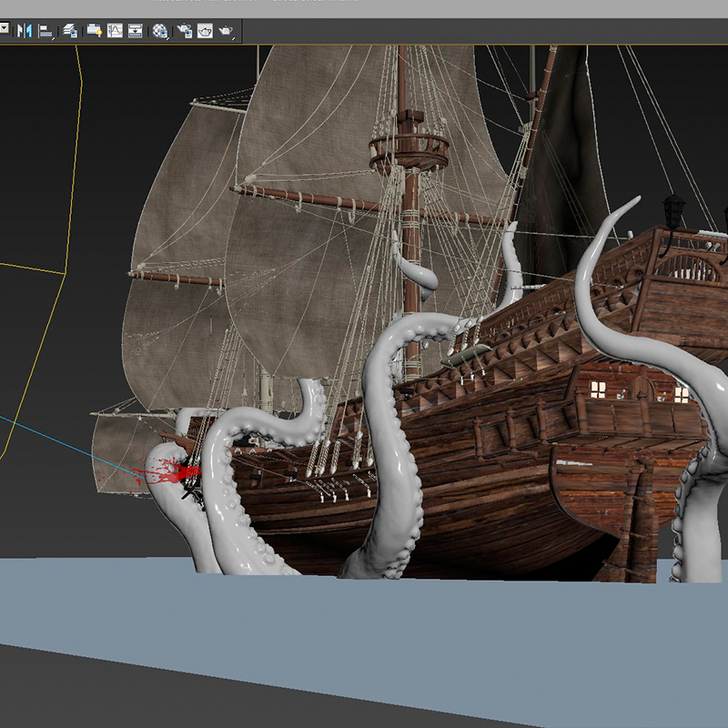Click the lit cabin windows on hull

598,389
